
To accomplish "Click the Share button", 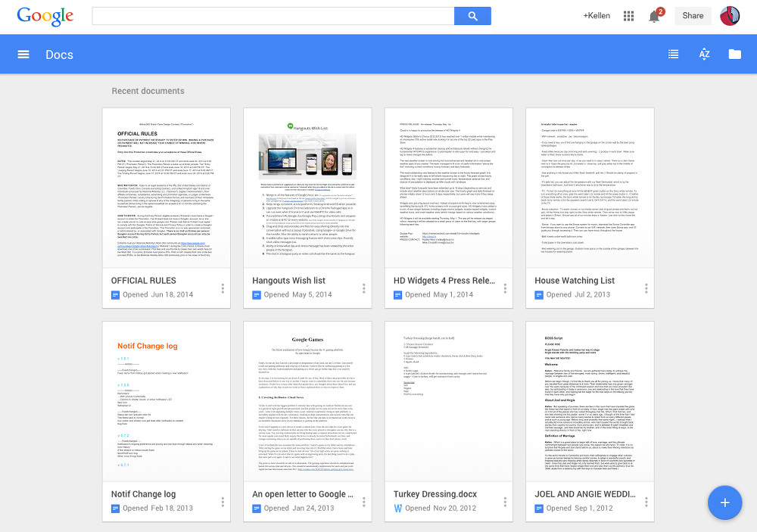I will coord(693,16).
